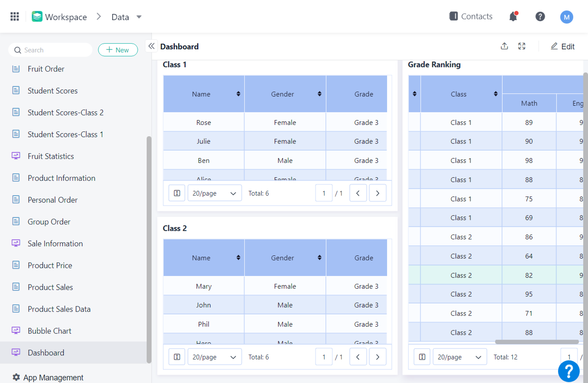Click the search magnifier icon
Image resolution: width=588 pixels, height=383 pixels.
pos(18,50)
